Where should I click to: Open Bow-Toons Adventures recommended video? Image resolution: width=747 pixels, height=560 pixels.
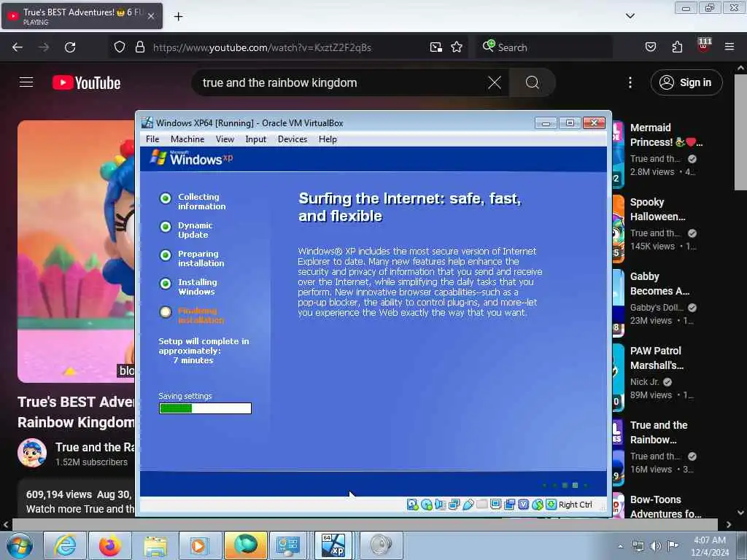tap(665, 507)
